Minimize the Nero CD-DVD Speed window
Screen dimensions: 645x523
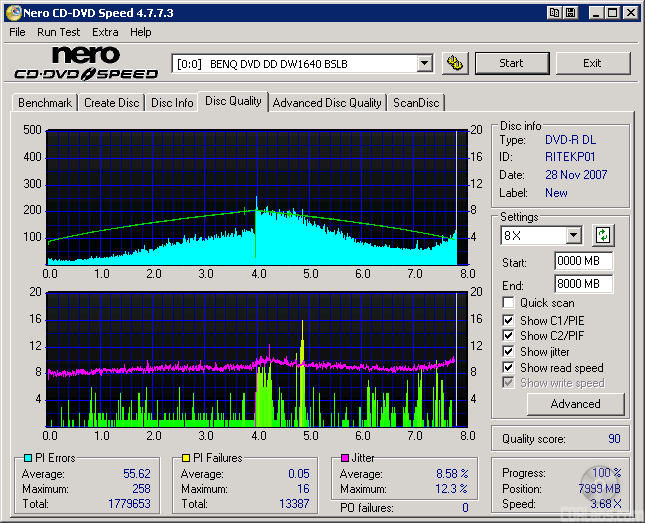pos(597,13)
